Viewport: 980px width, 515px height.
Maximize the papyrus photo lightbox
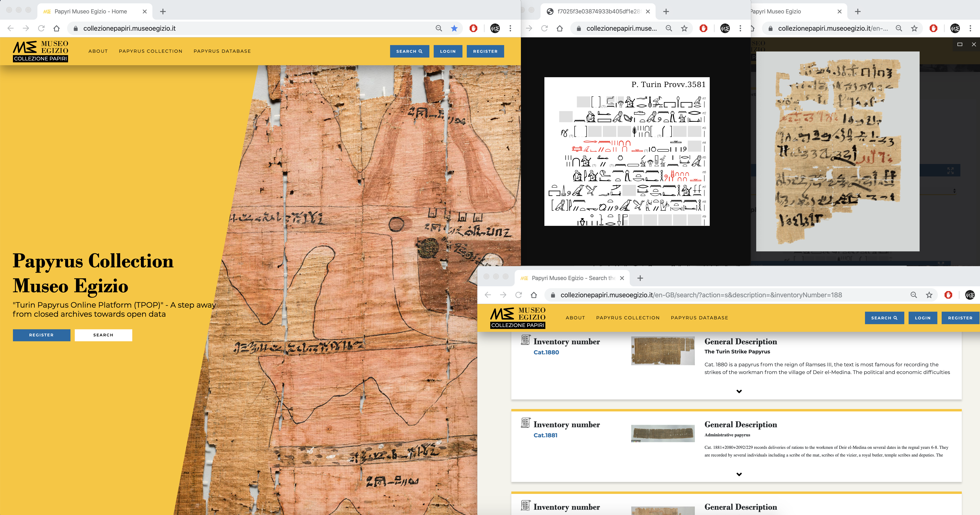(960, 45)
